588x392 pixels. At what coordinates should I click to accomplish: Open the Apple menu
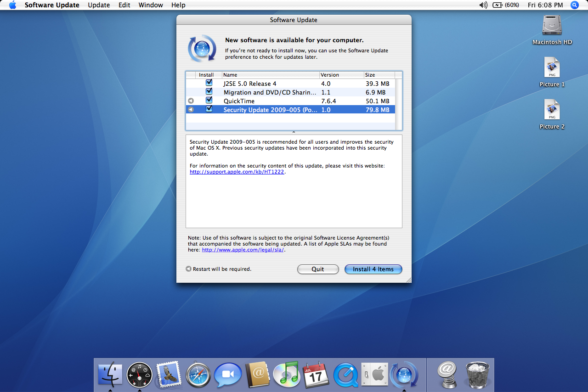(x=12, y=5)
